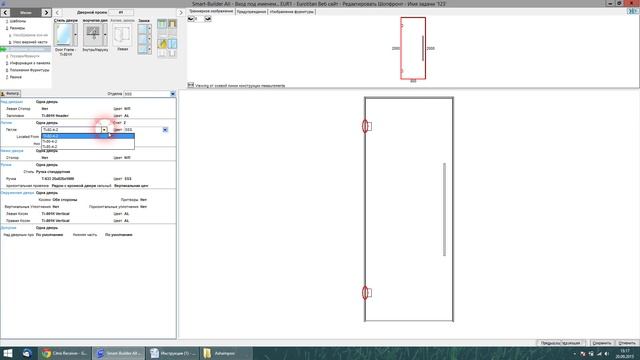Click the Предыдущая button
The height and width of the screenshot is (360, 640).
tap(549, 343)
